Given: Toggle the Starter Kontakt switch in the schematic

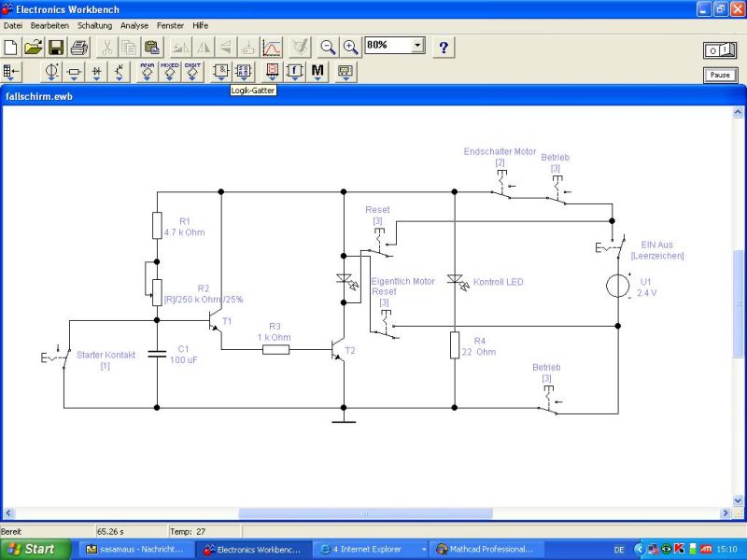Looking at the screenshot, I should pyautogui.click(x=63, y=356).
